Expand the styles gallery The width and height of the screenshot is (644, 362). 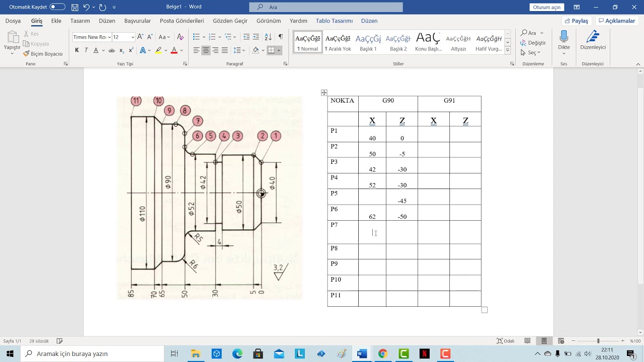[508, 50]
